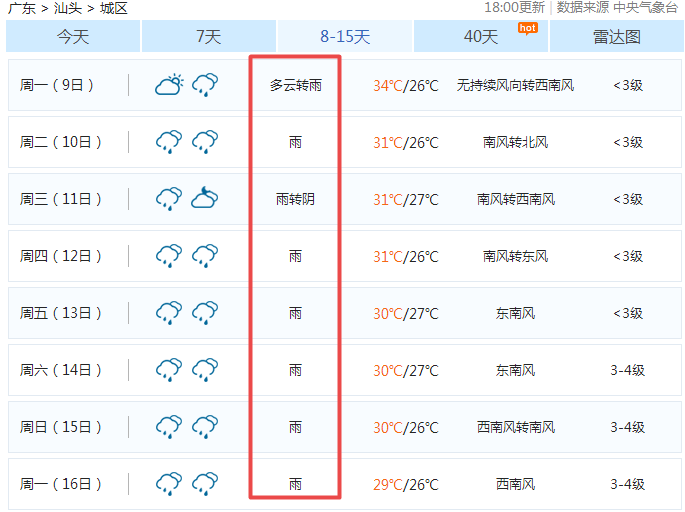This screenshot has width=685, height=512.
Task: Click the temperature 34℃/26℃
Action: coord(405,86)
